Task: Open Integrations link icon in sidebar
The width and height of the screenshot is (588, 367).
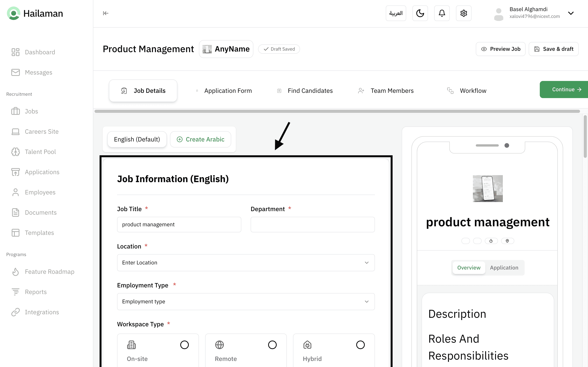Action: [16, 312]
